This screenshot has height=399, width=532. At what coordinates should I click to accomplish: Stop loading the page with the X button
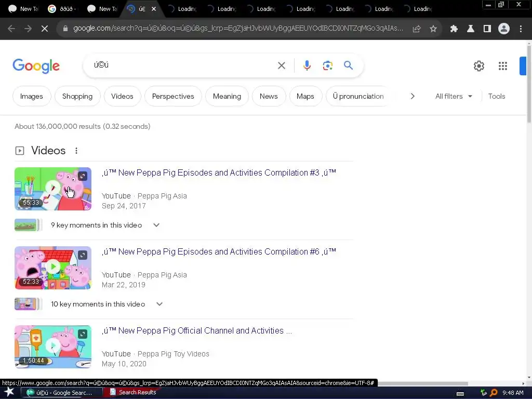click(x=45, y=29)
